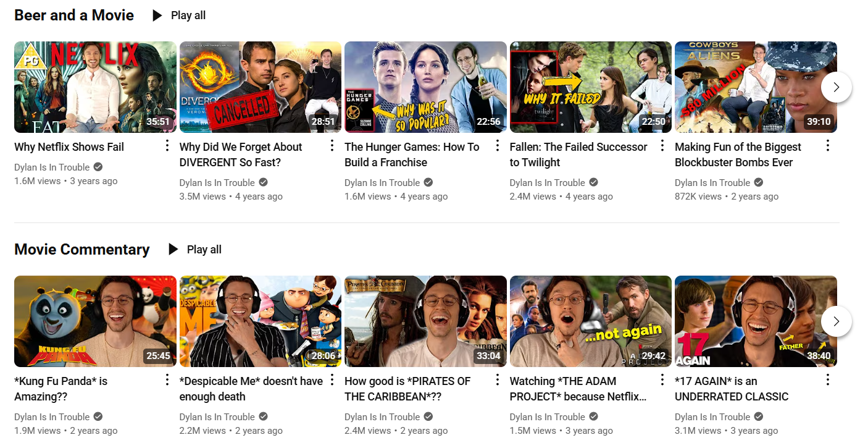This screenshot has height=440, width=868.
Task: Open channel name under Why Netflix Shows Fail
Action: [x=52, y=167]
